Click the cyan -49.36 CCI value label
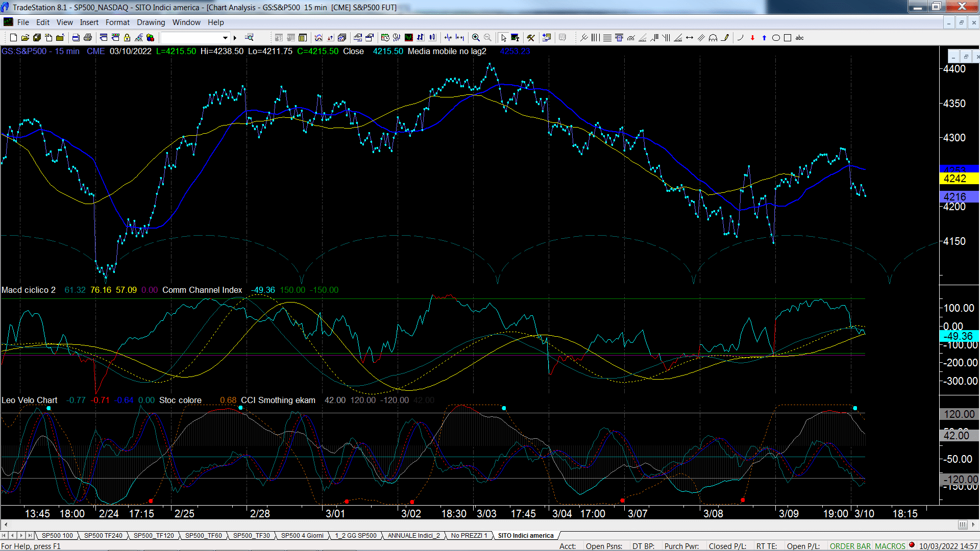 (x=959, y=336)
